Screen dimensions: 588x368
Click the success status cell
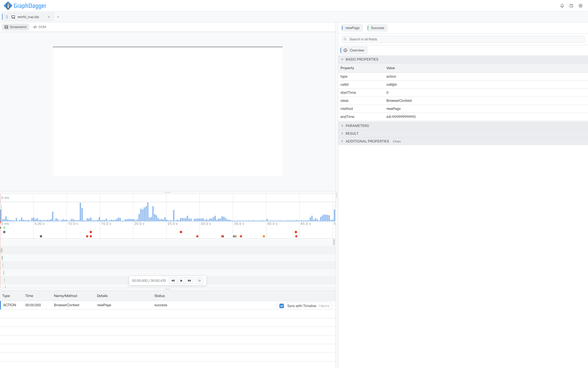pos(161,305)
